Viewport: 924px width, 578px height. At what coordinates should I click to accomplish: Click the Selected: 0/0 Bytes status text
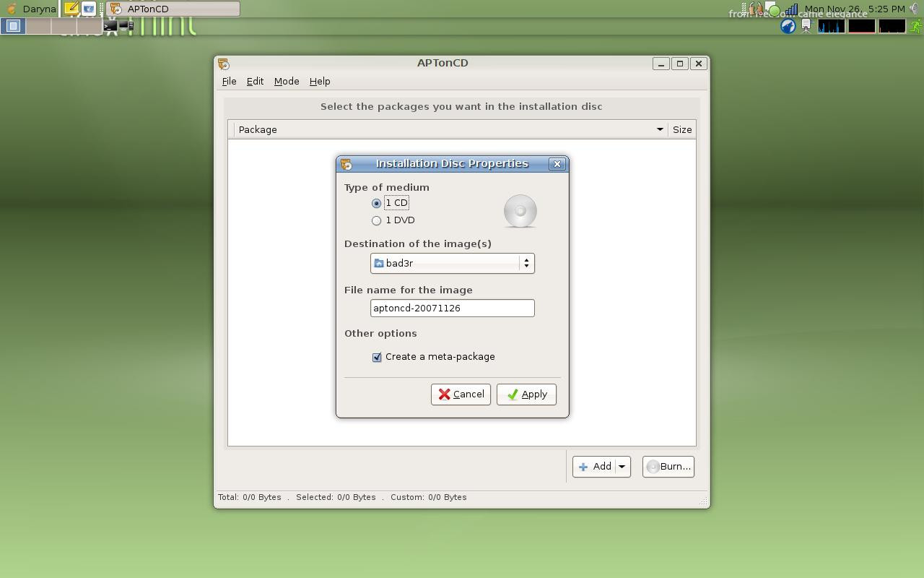click(336, 497)
